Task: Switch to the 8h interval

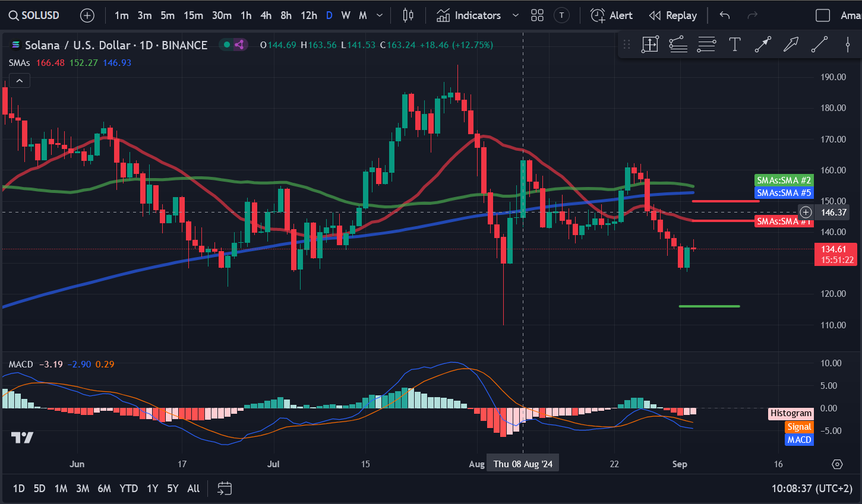Action: (286, 15)
